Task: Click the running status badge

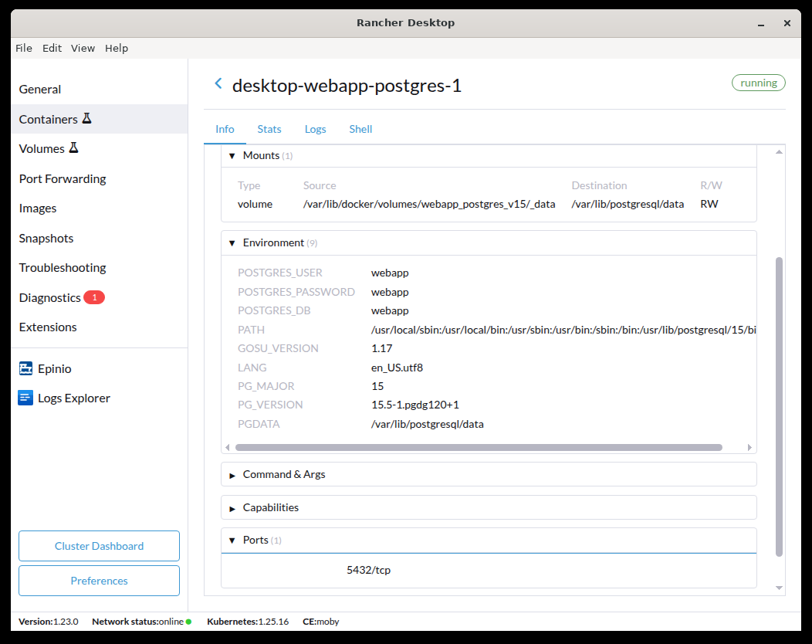Action: [758, 83]
